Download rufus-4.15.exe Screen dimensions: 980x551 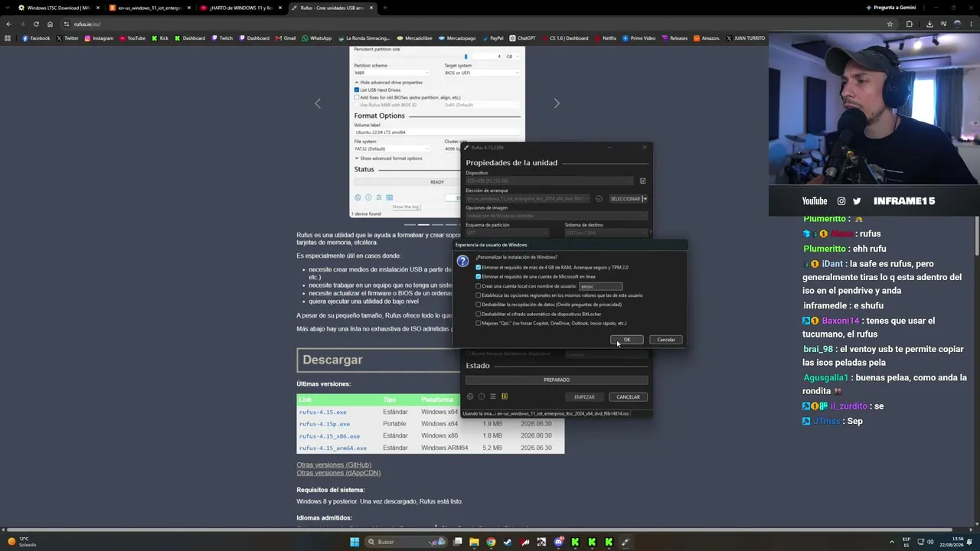pyautogui.click(x=322, y=412)
